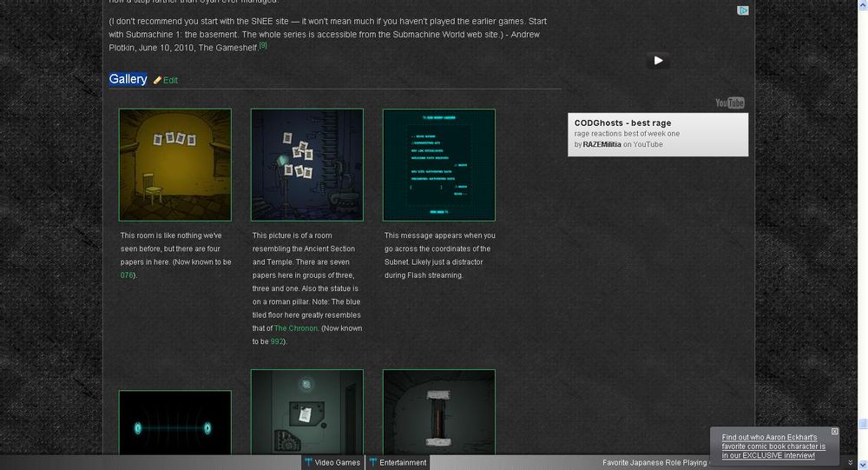Image resolution: width=868 pixels, height=470 pixels.
Task: Collapse the bottom toolbar with double chevron
Action: point(851,462)
